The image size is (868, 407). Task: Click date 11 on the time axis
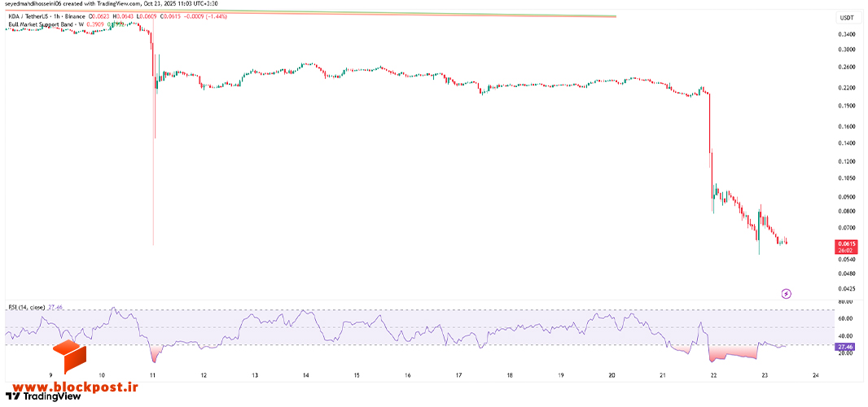coord(153,375)
